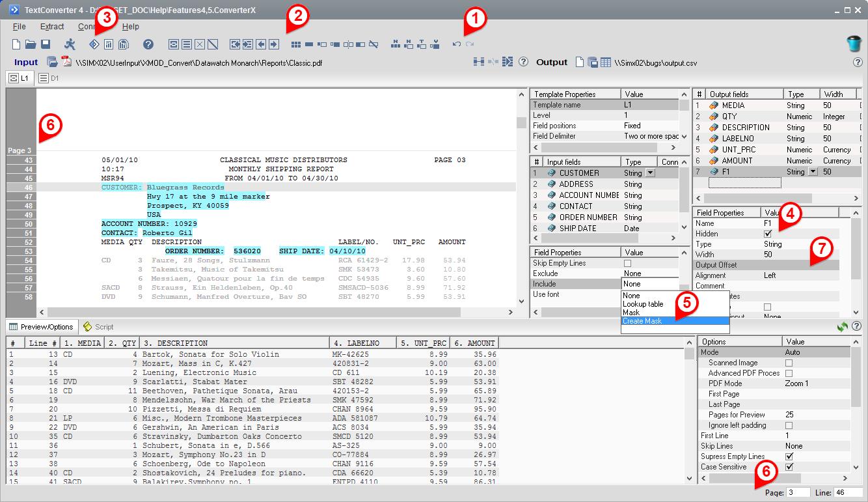Click the New file icon in the toolbar
Screen dimensions: 868x502
tap(16, 44)
